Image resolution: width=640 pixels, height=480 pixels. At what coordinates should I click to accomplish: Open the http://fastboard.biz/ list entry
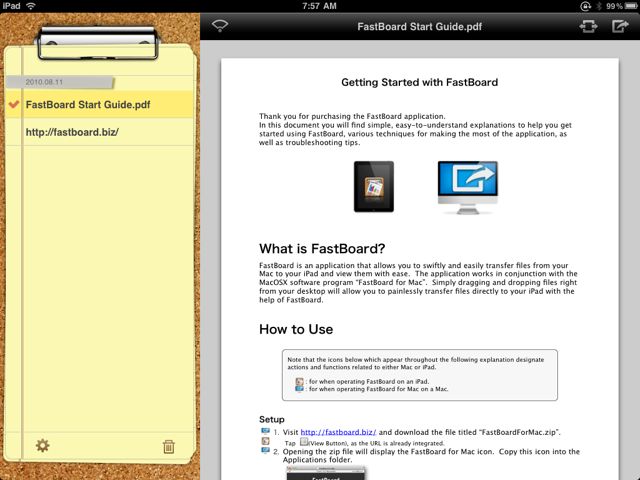pos(99,132)
